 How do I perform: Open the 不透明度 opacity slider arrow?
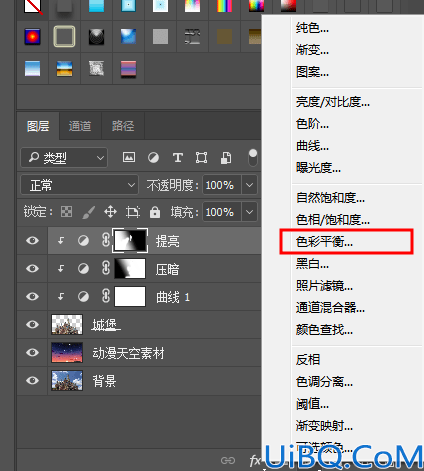tap(249, 185)
